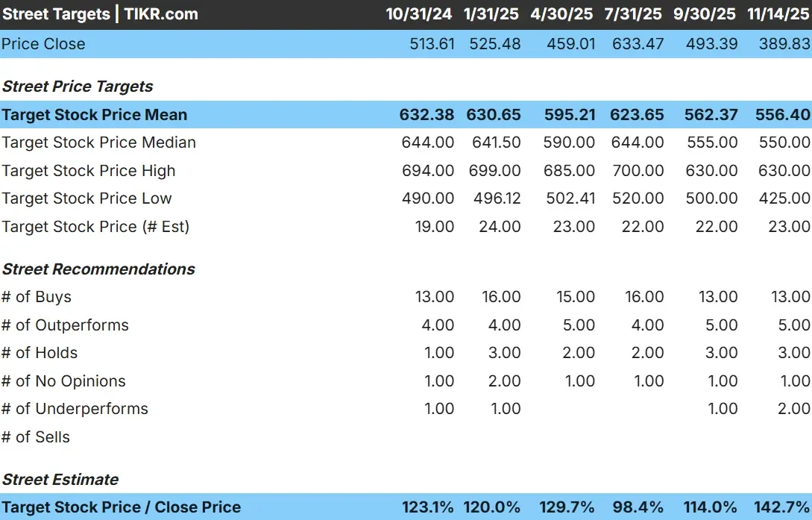Click the Target Stock Price Low label
This screenshot has width=812, height=520.
[x=87, y=198]
